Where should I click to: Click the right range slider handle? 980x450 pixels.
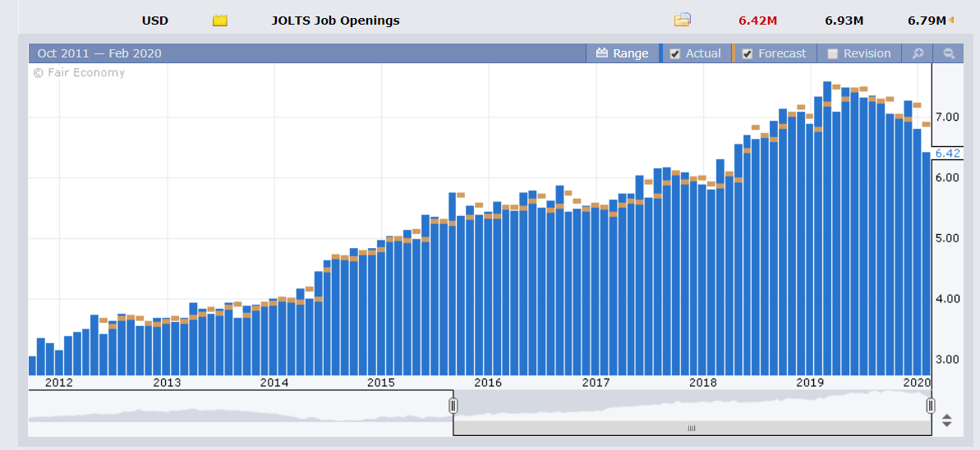[x=931, y=406]
